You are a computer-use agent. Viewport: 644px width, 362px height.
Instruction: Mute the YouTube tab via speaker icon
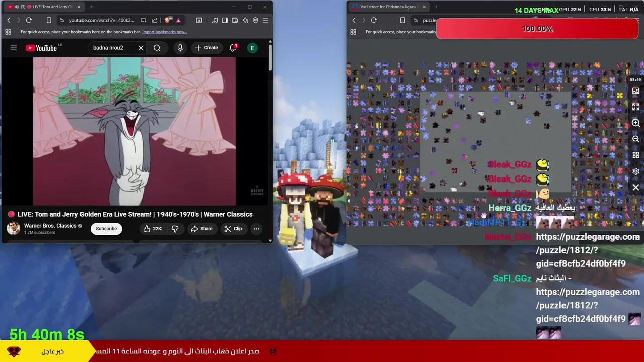pos(17,7)
